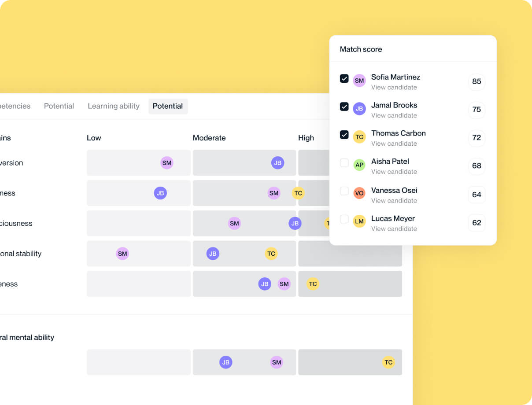Screen dimensions: 532x405
Task: Uncheck Jamal Brooks checkbox
Action: point(344,107)
